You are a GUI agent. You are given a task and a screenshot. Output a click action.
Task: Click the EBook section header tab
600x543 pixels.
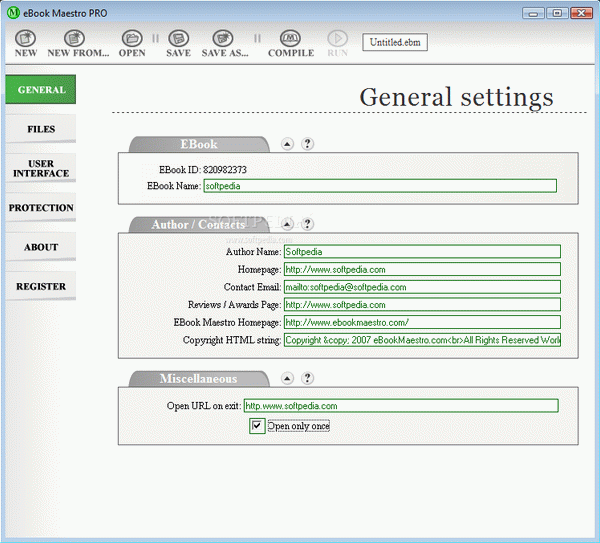click(199, 144)
